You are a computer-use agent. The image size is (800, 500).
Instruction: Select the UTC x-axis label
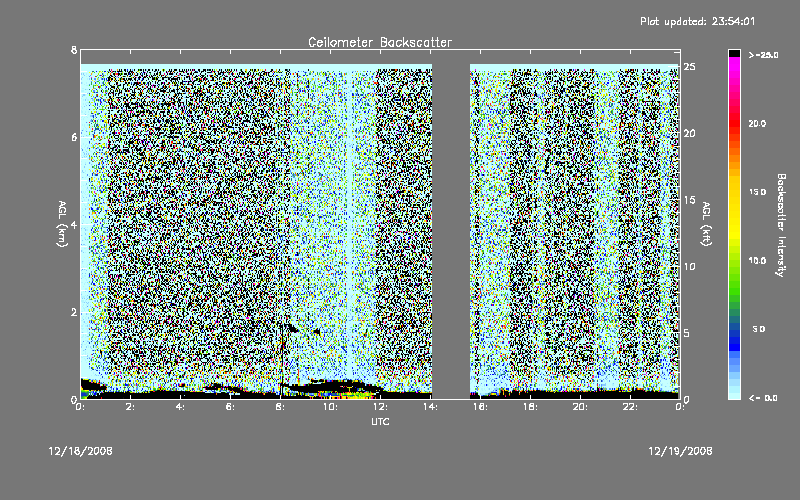pyautogui.click(x=380, y=421)
